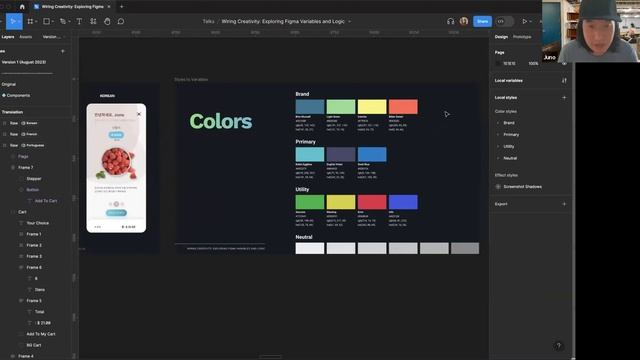
Task: Click the Colors heading on canvas
Action: (x=221, y=121)
